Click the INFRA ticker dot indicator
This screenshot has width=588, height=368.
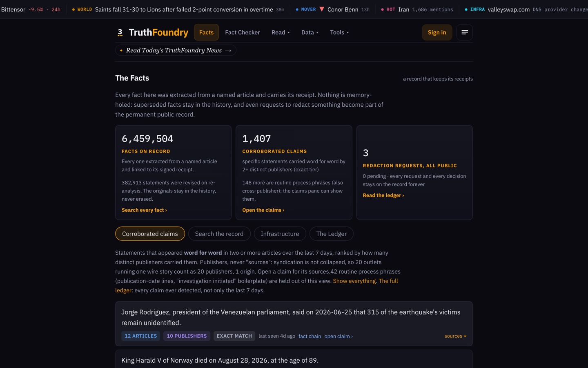[x=466, y=9]
